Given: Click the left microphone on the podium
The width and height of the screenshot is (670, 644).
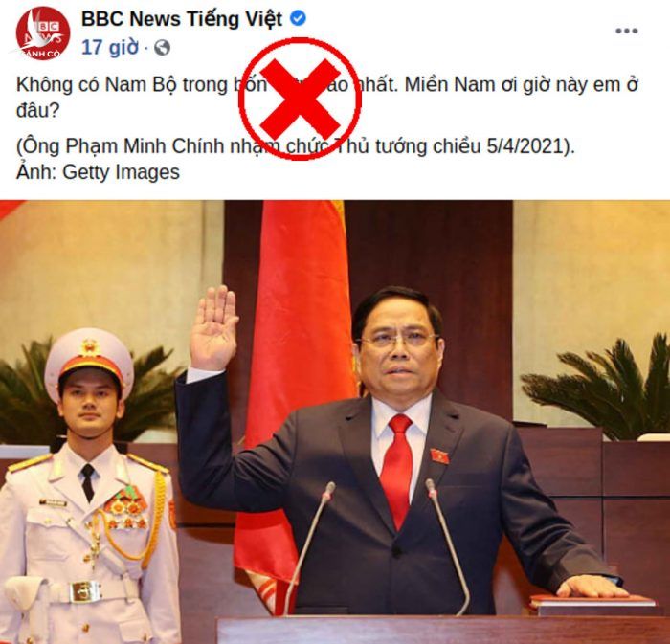Looking at the screenshot, I should coord(309,547).
